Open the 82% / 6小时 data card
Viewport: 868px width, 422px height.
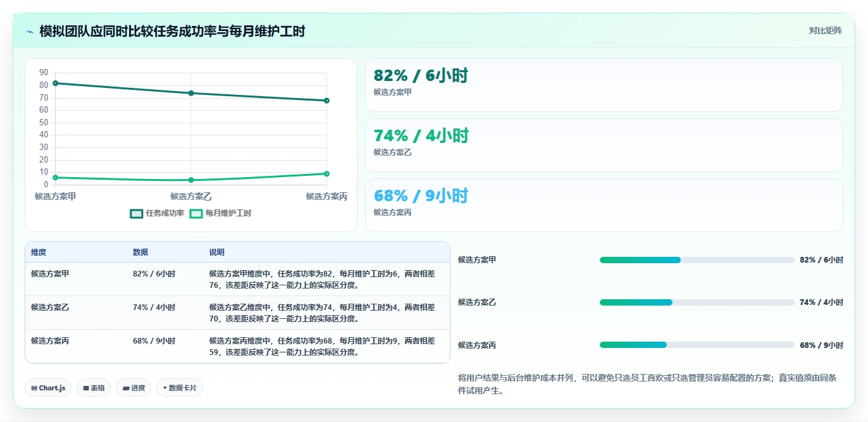(604, 85)
